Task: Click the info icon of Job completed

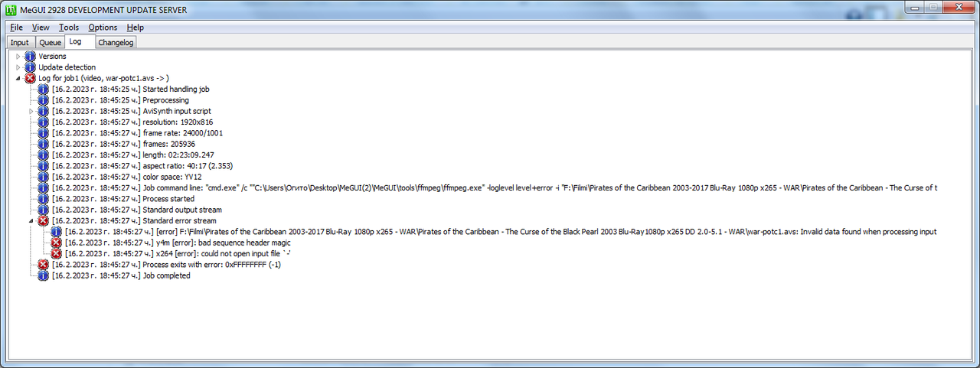Action: [x=44, y=275]
